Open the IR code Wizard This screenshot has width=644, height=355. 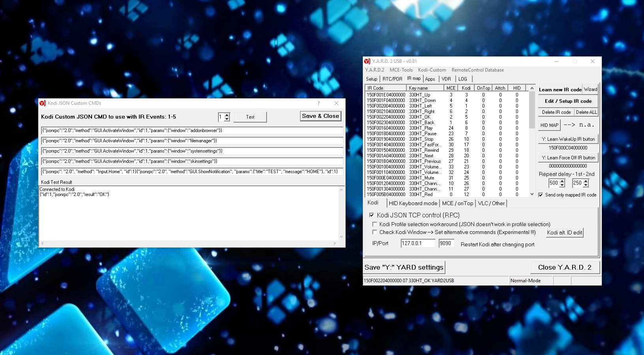click(591, 89)
